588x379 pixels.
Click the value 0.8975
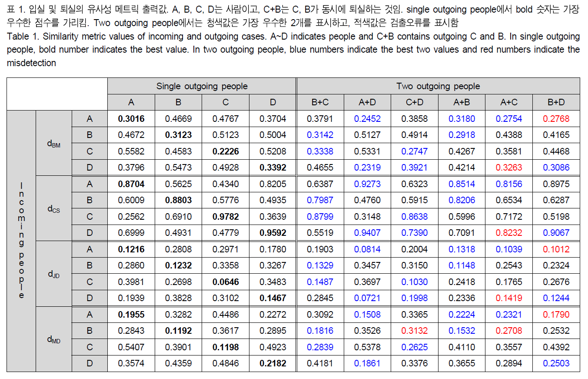tap(556, 184)
